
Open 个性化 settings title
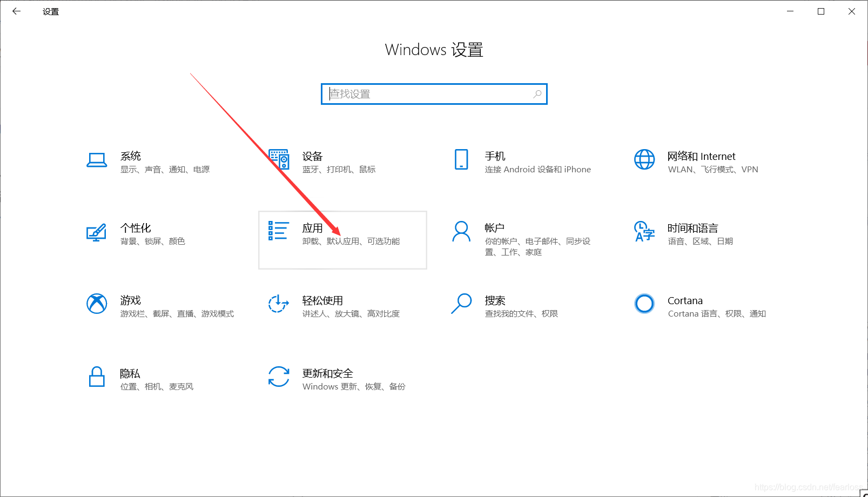(x=136, y=228)
